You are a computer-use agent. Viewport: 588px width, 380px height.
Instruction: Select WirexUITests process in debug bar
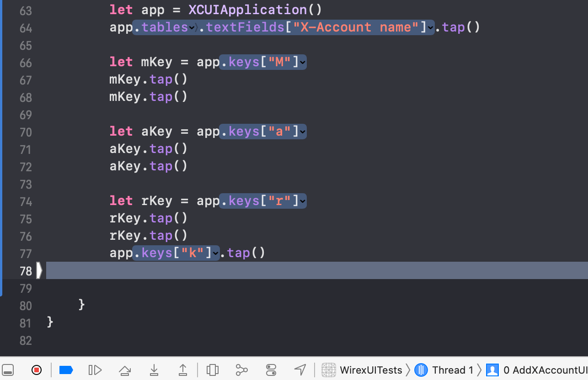(x=362, y=369)
